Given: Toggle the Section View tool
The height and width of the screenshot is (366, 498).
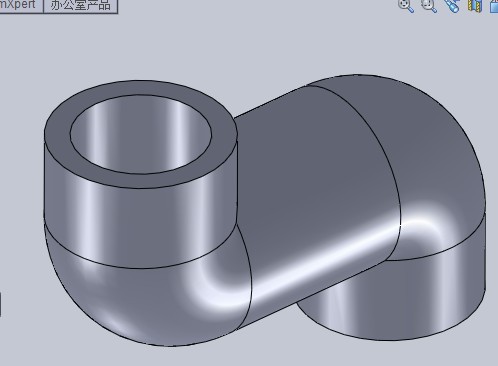Looking at the screenshot, I should [475, 6].
